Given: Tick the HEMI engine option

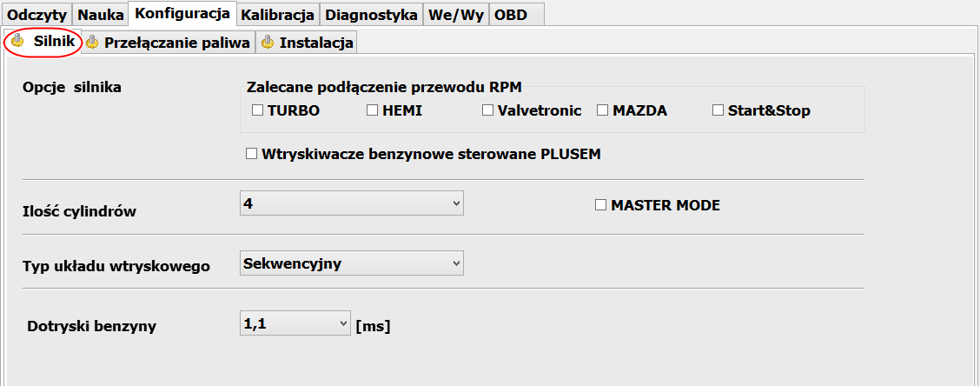Looking at the screenshot, I should (373, 110).
